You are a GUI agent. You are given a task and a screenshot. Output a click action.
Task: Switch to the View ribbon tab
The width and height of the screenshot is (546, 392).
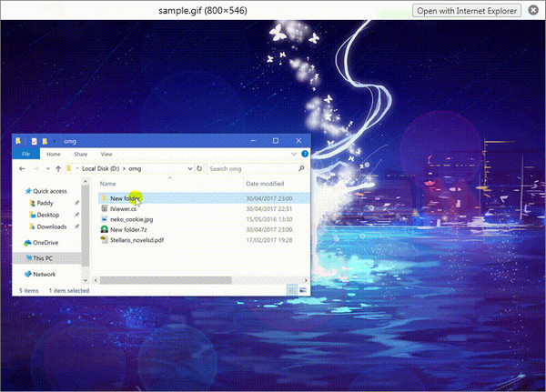[106, 155]
